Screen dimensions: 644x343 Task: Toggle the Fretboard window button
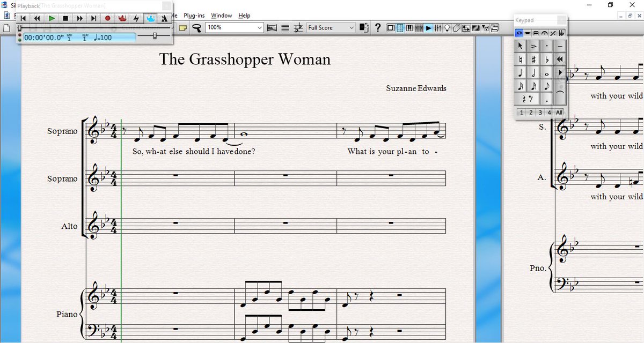[419, 28]
